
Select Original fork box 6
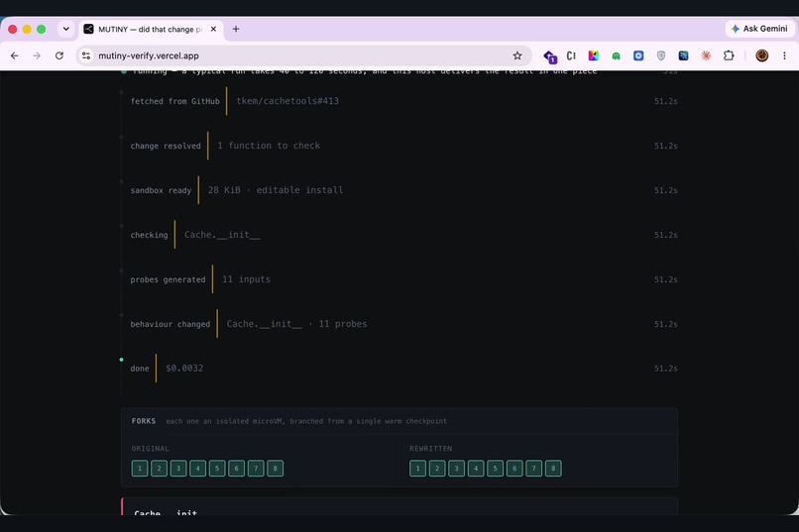[237, 469]
